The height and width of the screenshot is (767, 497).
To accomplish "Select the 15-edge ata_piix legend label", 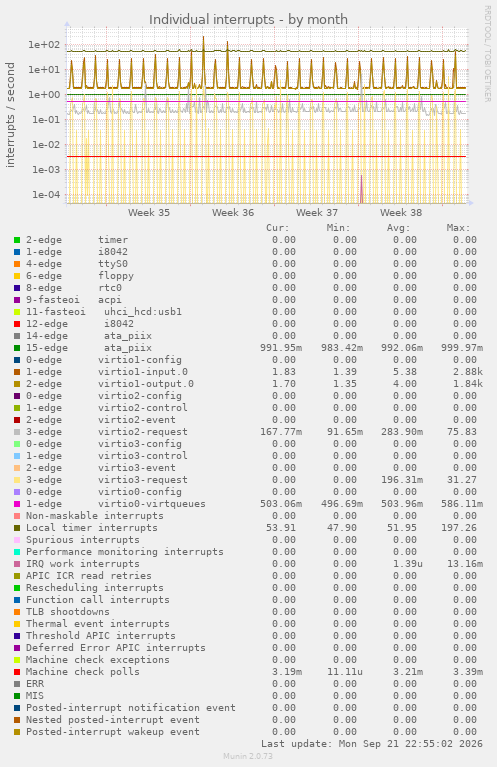I will [89, 348].
